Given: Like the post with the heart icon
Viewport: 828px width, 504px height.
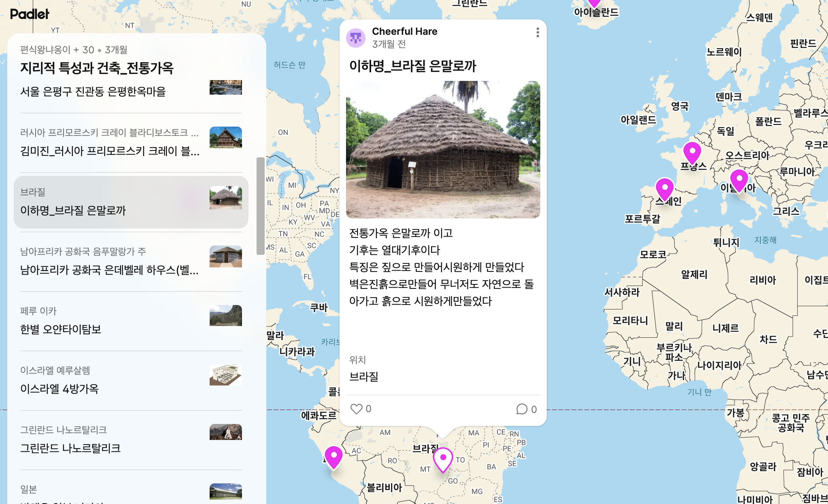Looking at the screenshot, I should [356, 409].
